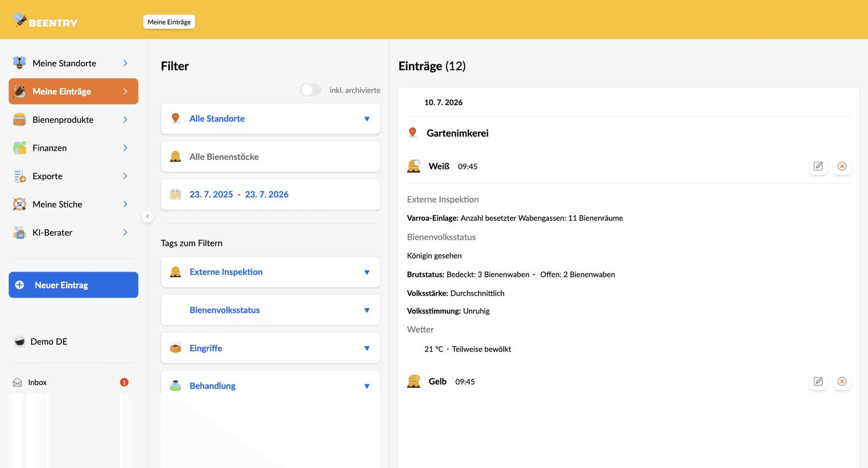Image resolution: width=868 pixels, height=468 pixels.
Task: Delete the Gelb entry
Action: [x=842, y=381]
